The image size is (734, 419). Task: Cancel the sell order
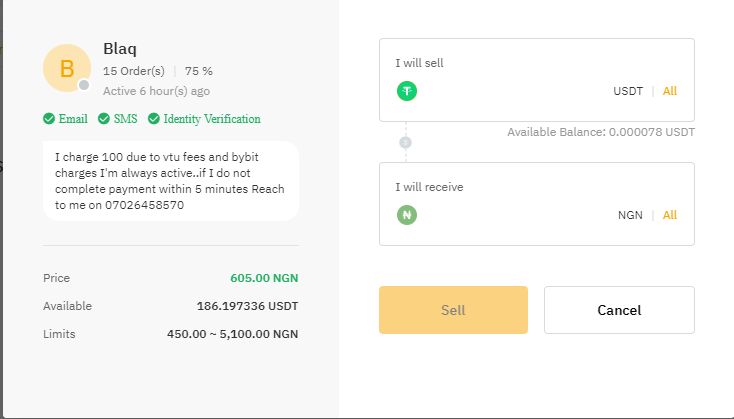click(x=619, y=310)
